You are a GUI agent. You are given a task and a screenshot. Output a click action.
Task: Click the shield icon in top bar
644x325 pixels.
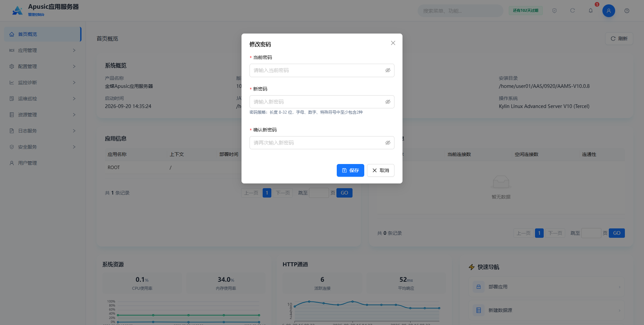click(x=554, y=11)
